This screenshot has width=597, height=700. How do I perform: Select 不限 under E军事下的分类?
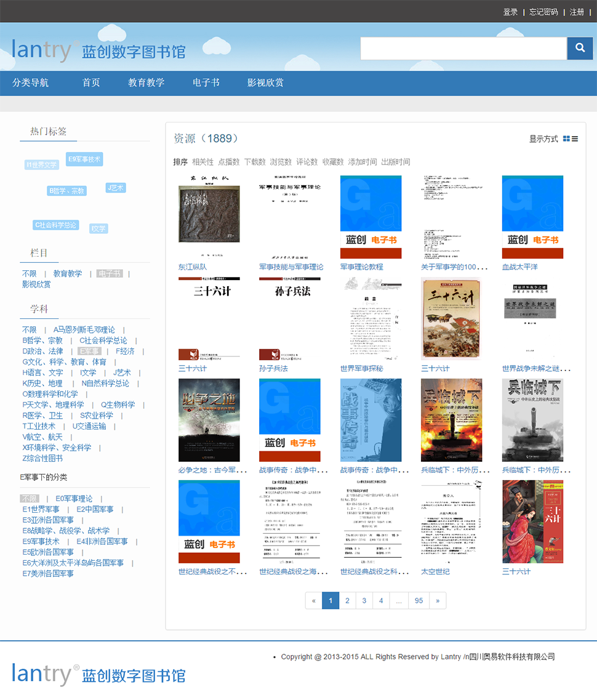(30, 499)
